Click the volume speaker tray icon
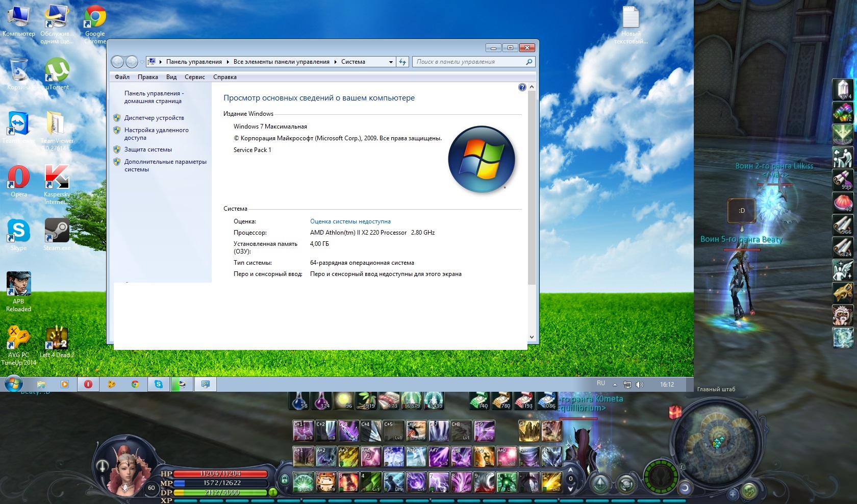 coord(640,385)
